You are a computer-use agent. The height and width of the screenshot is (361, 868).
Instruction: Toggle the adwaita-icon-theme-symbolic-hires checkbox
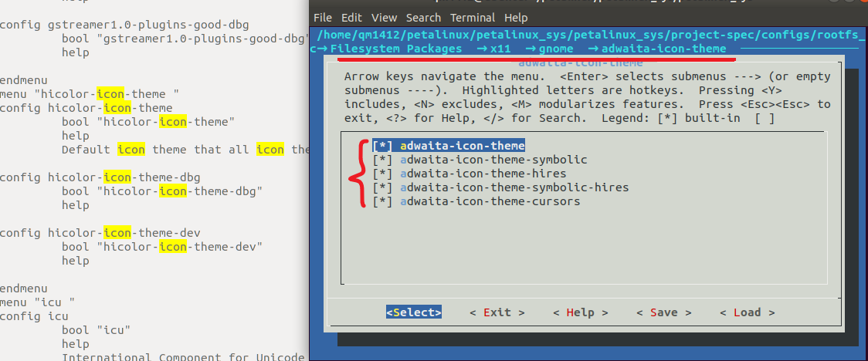(x=382, y=187)
